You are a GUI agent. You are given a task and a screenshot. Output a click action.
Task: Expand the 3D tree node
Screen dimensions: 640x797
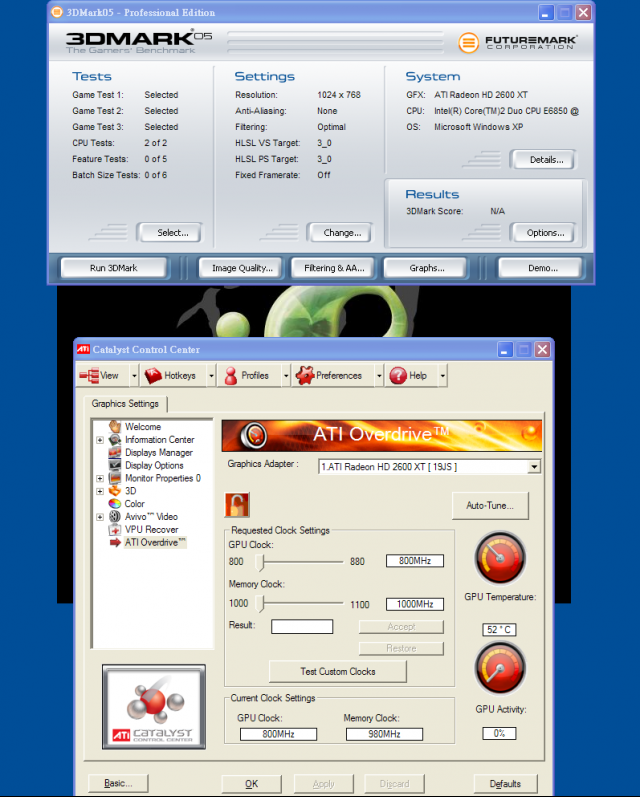[100, 491]
